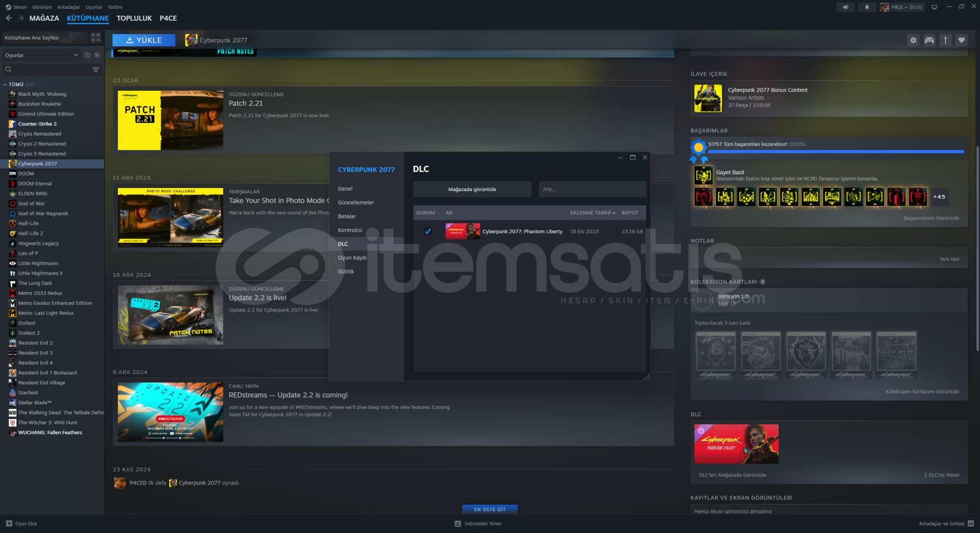Click EN ÜSTE GİT button
980x533 pixels.
(x=490, y=509)
